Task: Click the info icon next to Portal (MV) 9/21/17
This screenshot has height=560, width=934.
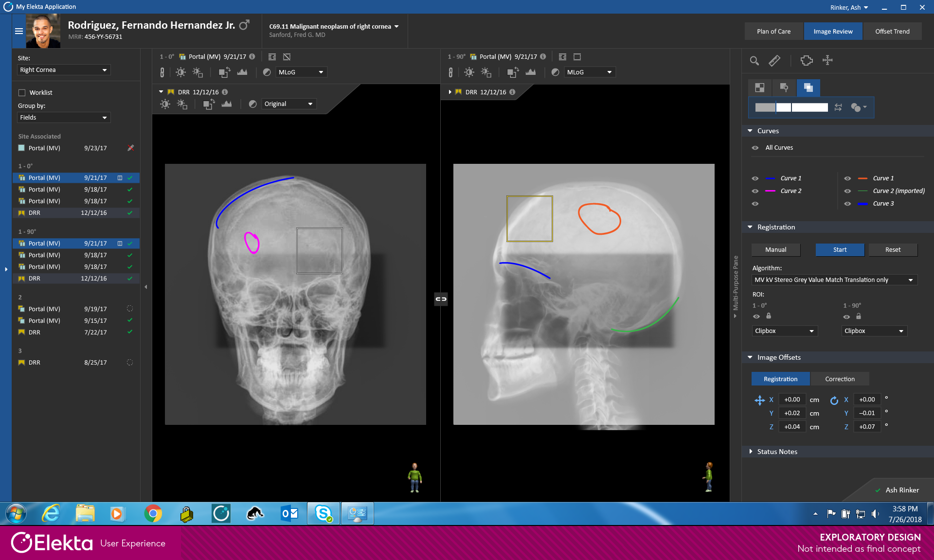Action: [x=252, y=56]
